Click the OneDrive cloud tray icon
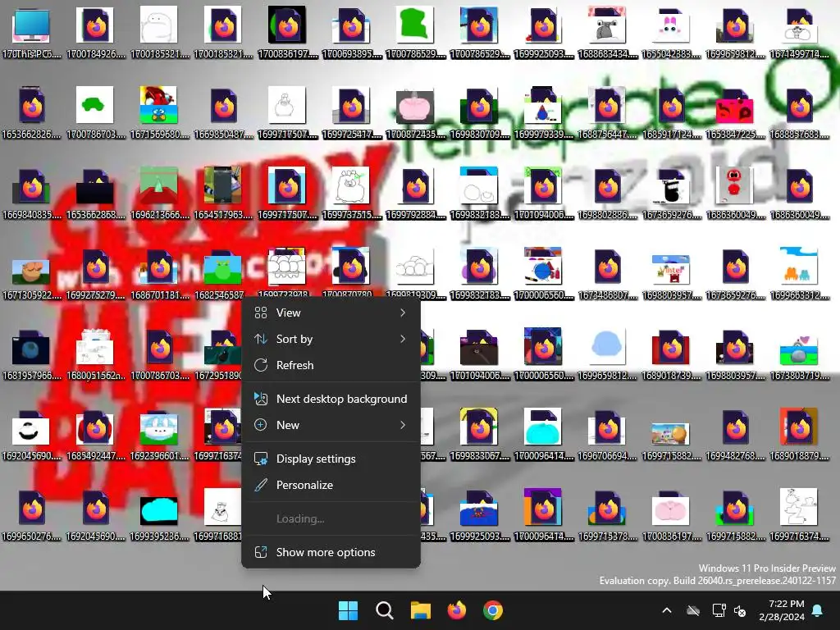Image resolution: width=840 pixels, height=630 pixels. tap(693, 610)
